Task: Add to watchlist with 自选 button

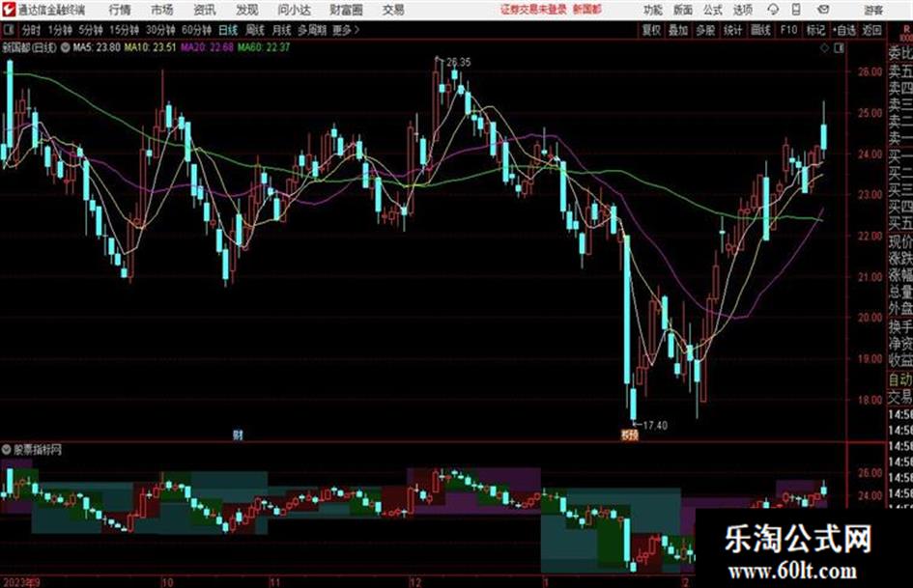Action: (843, 30)
